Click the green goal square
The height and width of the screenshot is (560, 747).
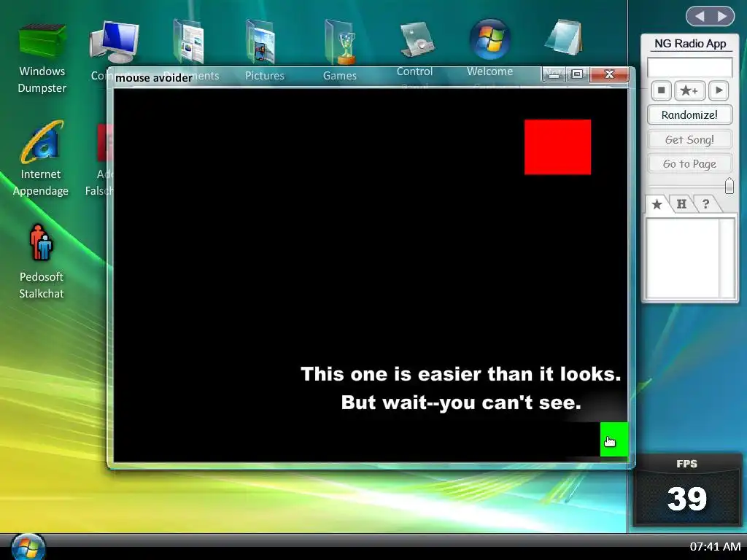(614, 439)
